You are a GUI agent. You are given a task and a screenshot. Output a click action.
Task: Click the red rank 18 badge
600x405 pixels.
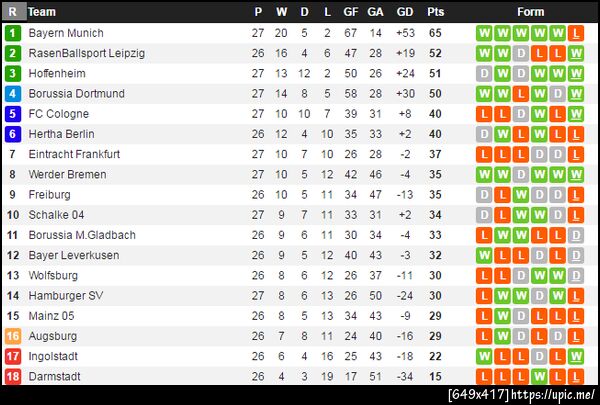coord(13,376)
